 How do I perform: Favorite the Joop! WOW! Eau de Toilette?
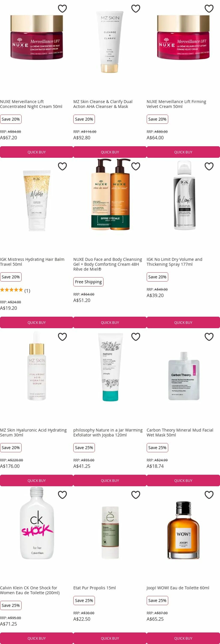tap(209, 495)
